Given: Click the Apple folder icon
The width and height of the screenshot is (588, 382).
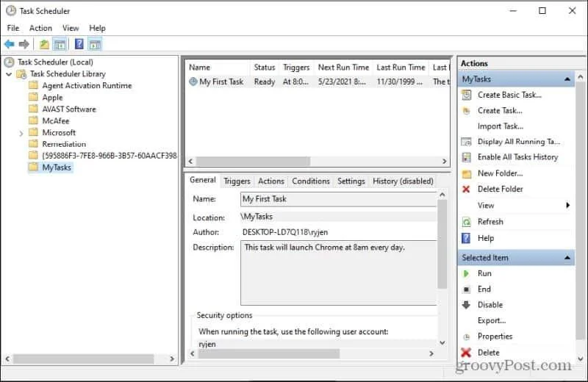Looking at the screenshot, I should pyautogui.click(x=33, y=97).
